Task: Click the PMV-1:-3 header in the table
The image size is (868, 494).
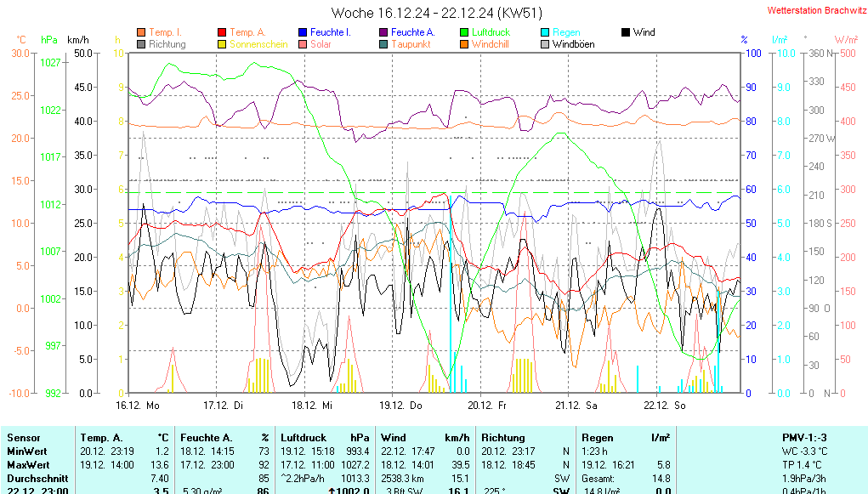Action: tap(804, 437)
